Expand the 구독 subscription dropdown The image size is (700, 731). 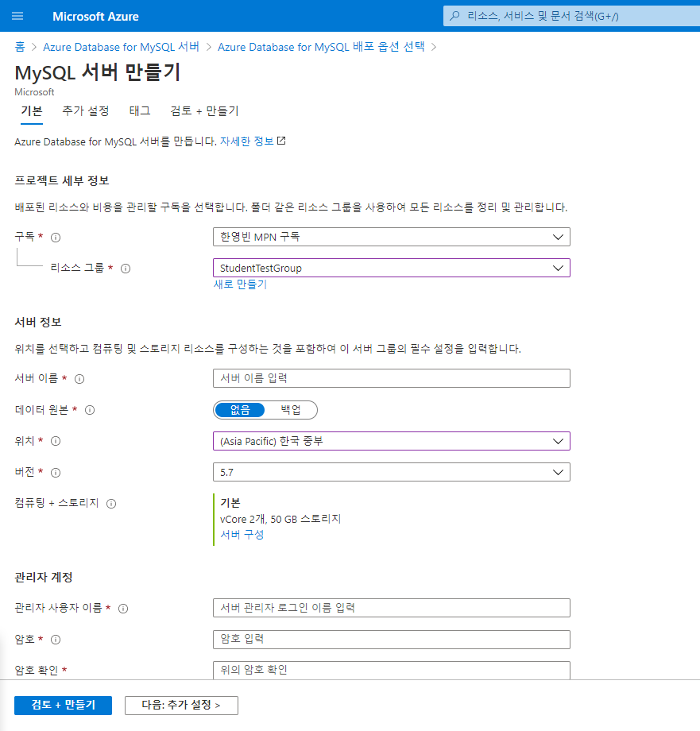(391, 237)
